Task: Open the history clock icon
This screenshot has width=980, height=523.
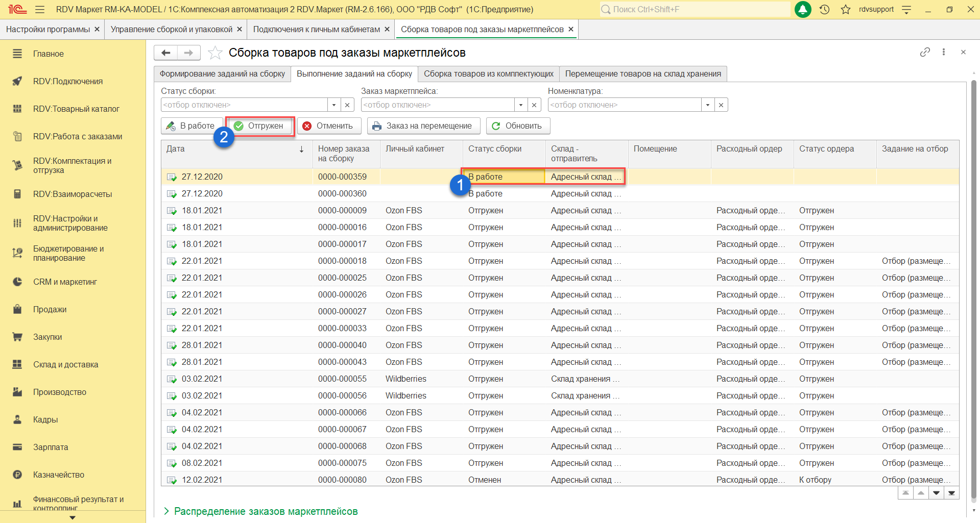Action: click(x=824, y=9)
